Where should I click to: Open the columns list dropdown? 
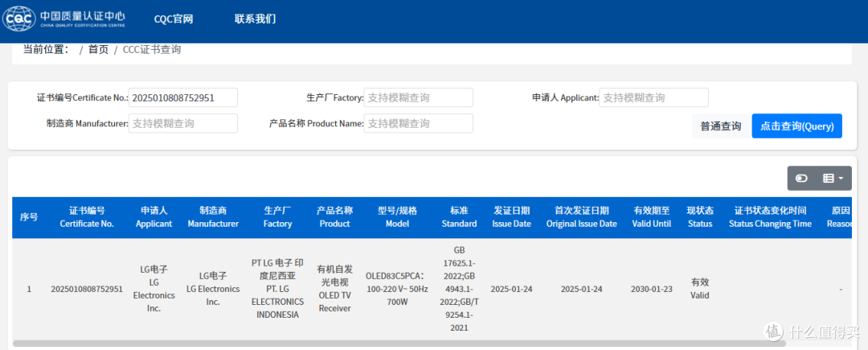833,179
